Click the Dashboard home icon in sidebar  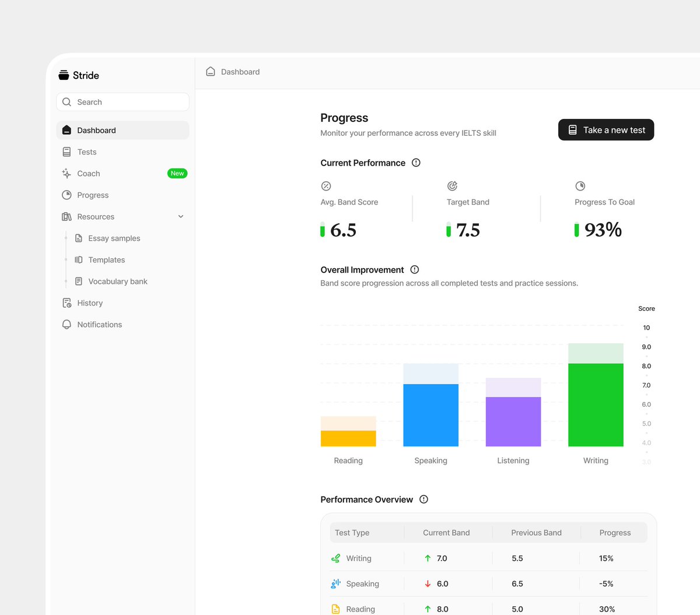tap(66, 130)
